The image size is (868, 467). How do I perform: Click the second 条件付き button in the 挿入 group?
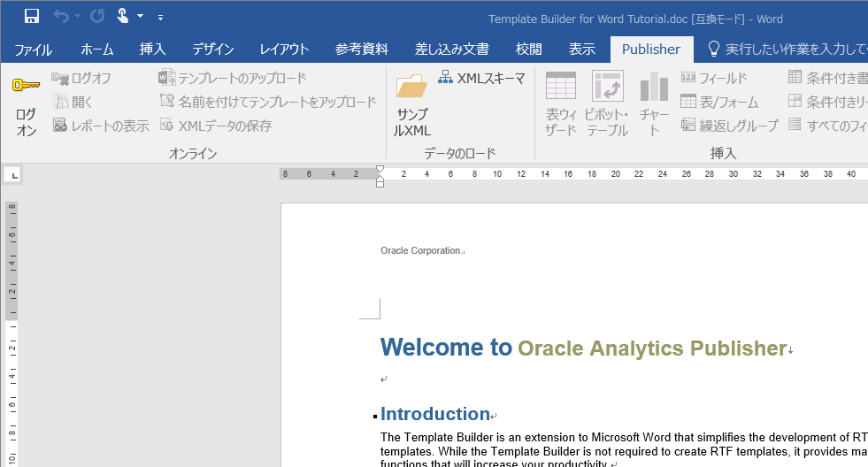(x=827, y=102)
